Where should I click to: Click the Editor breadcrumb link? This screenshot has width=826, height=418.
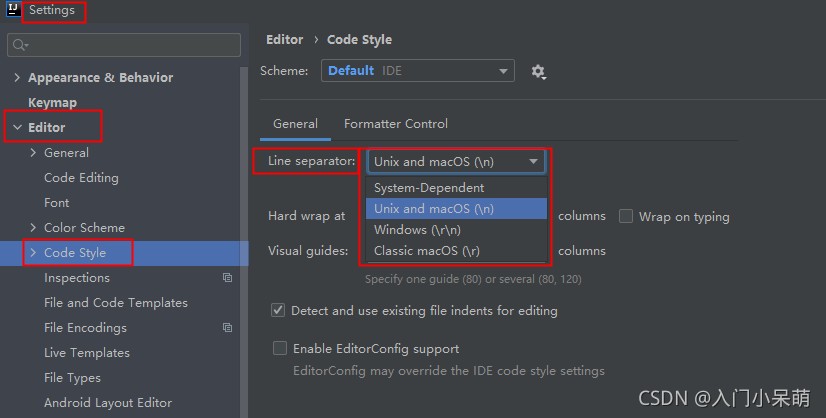284,40
